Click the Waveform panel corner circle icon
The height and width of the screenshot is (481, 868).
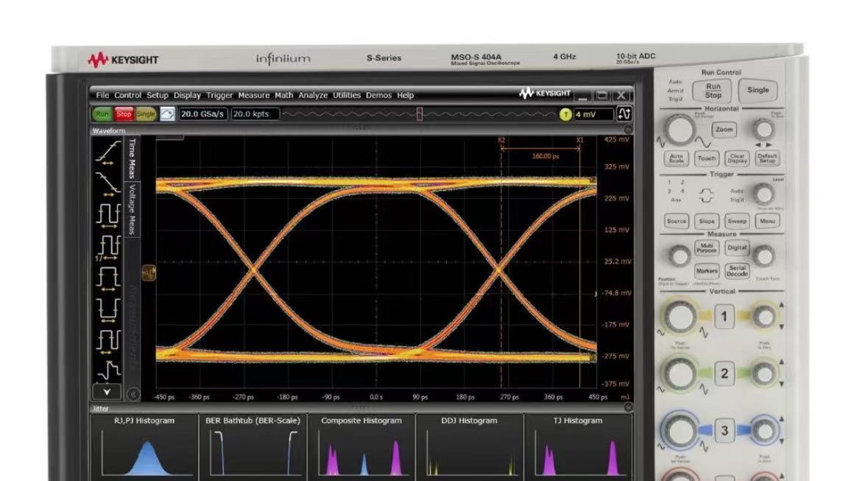coord(628,130)
